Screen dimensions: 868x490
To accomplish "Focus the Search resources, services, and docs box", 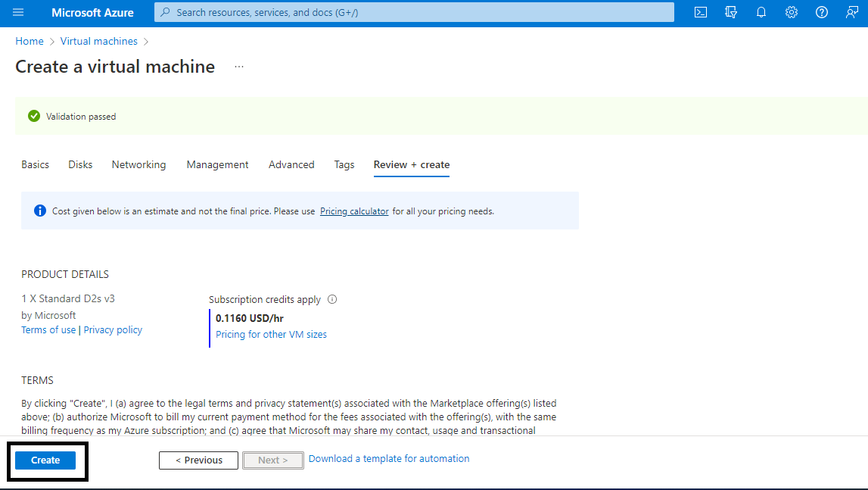I will pyautogui.click(x=414, y=12).
